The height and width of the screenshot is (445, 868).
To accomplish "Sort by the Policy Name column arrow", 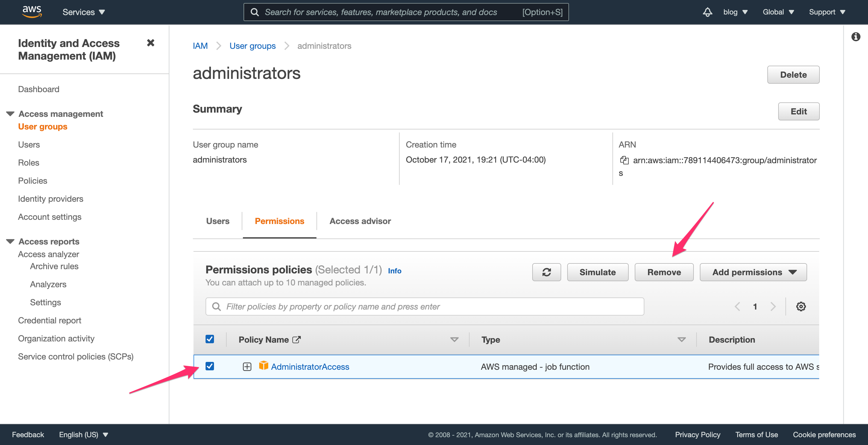I will coord(454,340).
